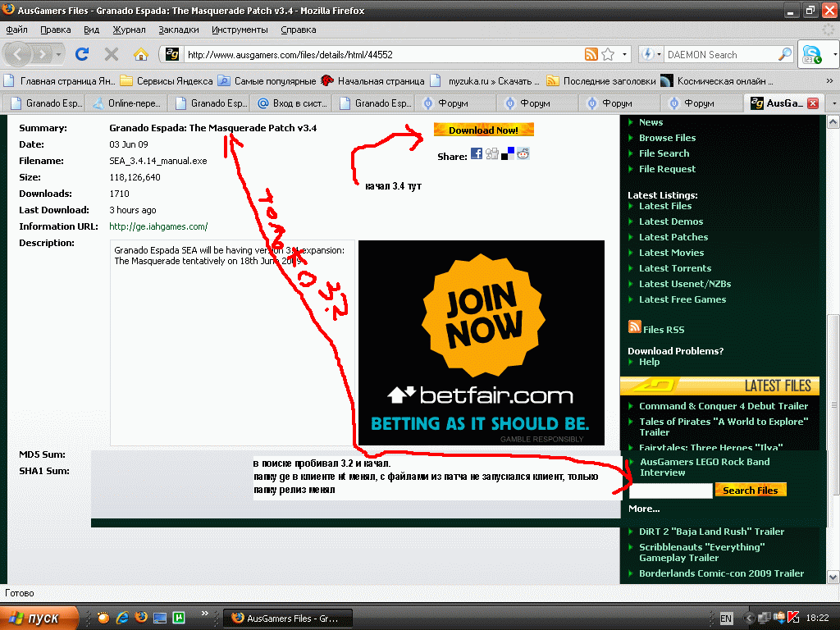840x630 pixels.
Task: Switch to the Вход в сист... tab
Action: (x=292, y=103)
